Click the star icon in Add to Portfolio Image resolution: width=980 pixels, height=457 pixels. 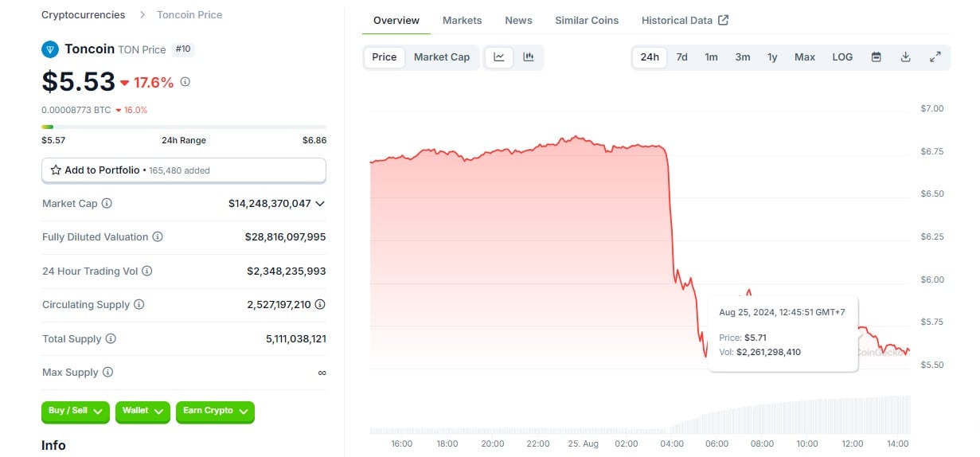(56, 170)
